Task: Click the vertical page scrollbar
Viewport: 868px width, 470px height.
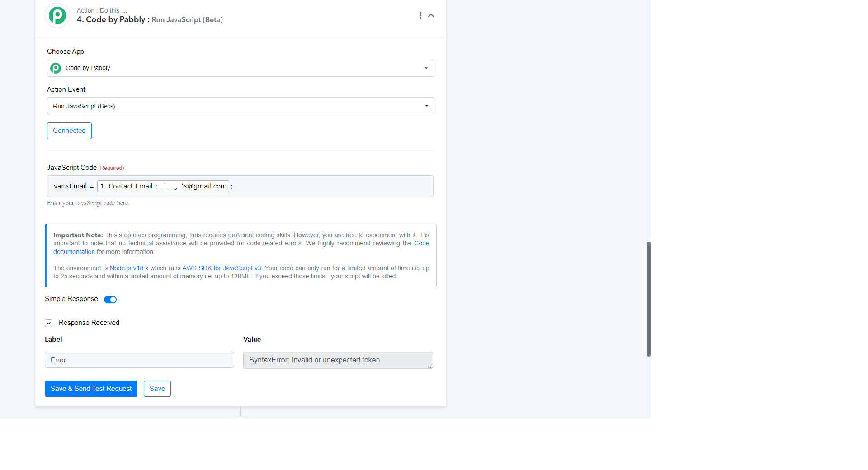Action: [648, 299]
